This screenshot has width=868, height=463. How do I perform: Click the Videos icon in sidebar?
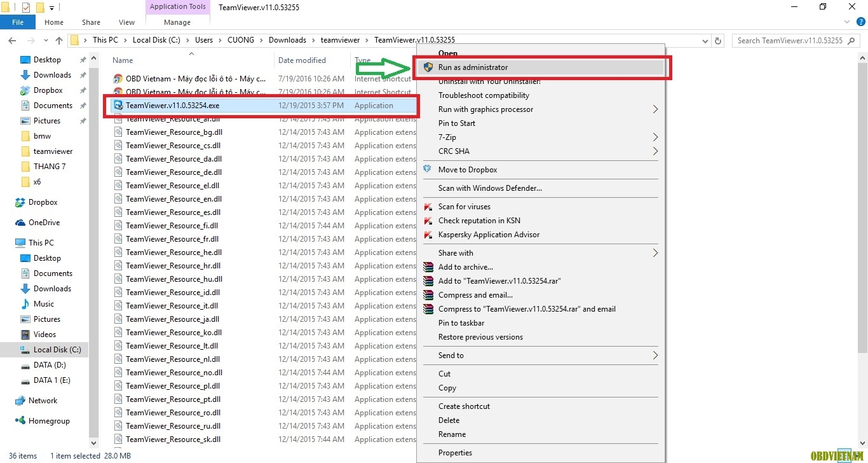25,335
